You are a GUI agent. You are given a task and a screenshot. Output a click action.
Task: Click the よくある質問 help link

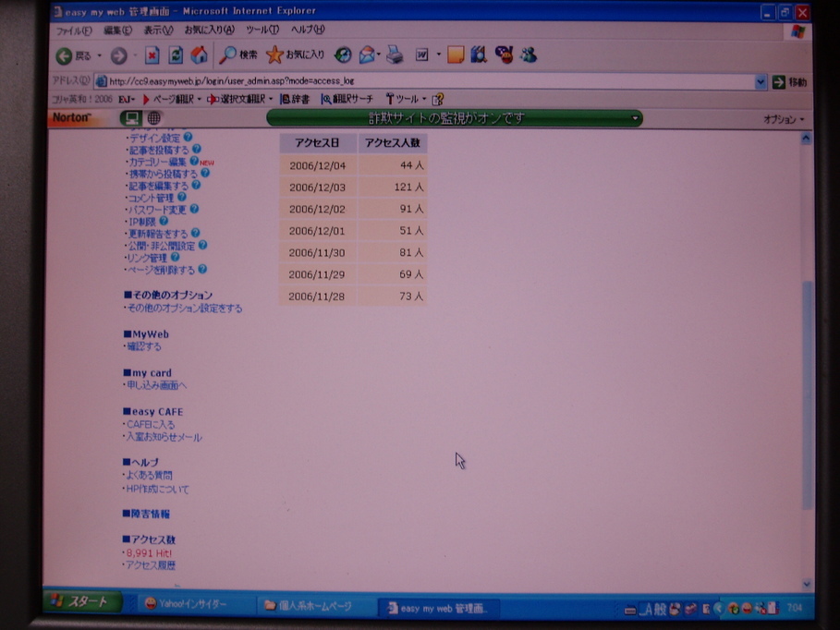(149, 476)
